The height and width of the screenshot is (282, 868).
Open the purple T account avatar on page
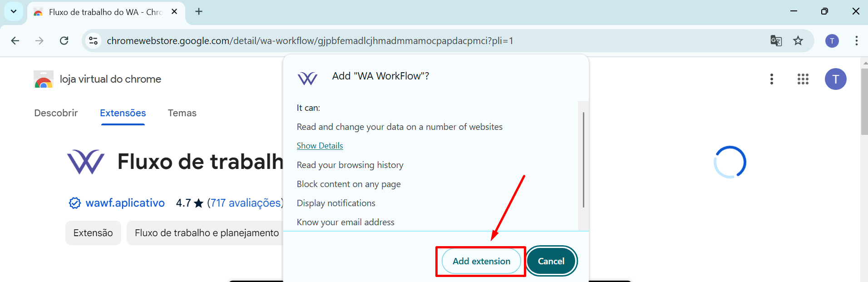[x=835, y=79]
